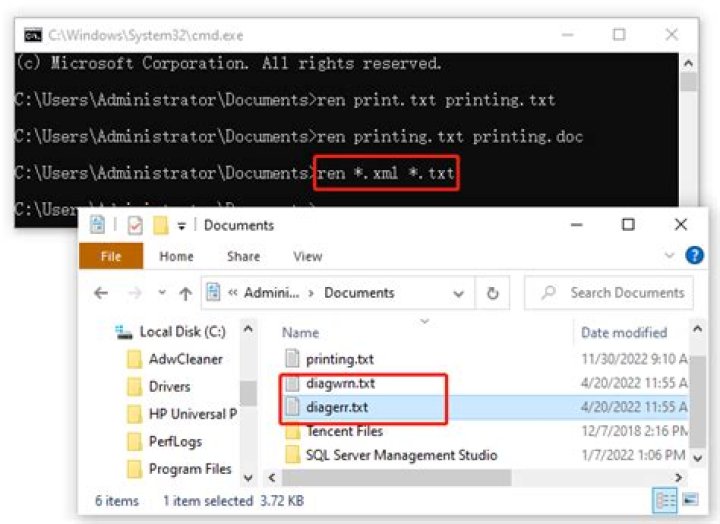
Task: Click the Search Documents field
Action: [x=609, y=293]
